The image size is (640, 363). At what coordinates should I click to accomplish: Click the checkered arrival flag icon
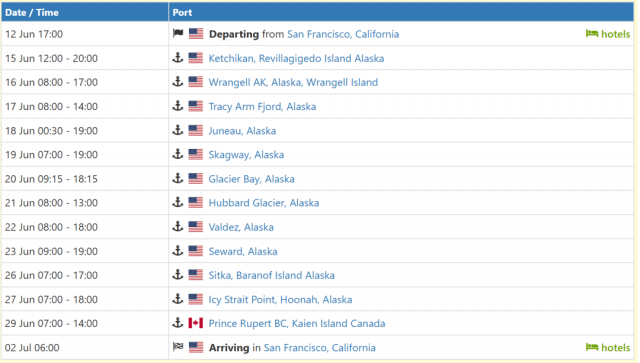(178, 347)
